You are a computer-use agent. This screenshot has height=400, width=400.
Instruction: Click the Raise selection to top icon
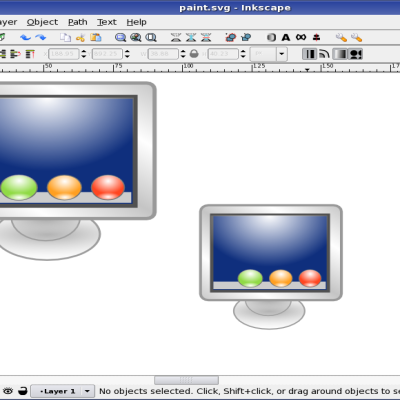tap(30, 54)
